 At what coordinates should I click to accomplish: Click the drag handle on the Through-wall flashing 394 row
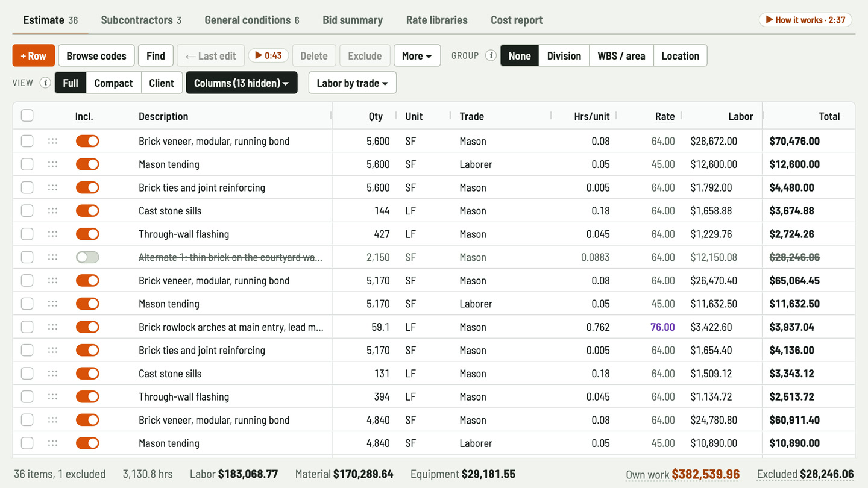click(52, 396)
